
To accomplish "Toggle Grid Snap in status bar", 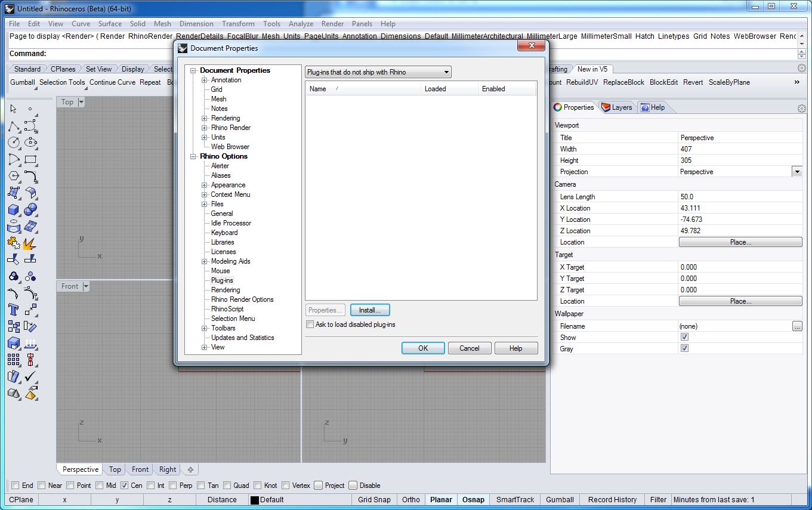I will pos(374,500).
